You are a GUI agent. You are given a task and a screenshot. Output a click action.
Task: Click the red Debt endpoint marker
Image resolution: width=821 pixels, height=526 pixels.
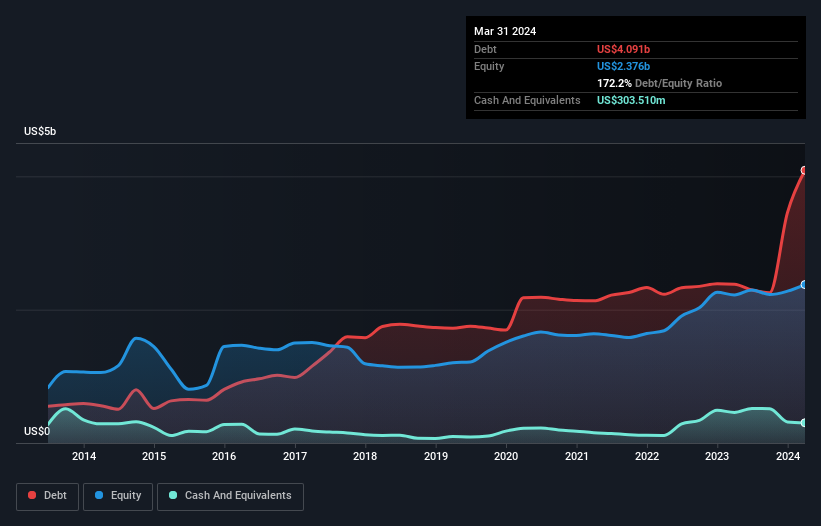[x=804, y=170]
